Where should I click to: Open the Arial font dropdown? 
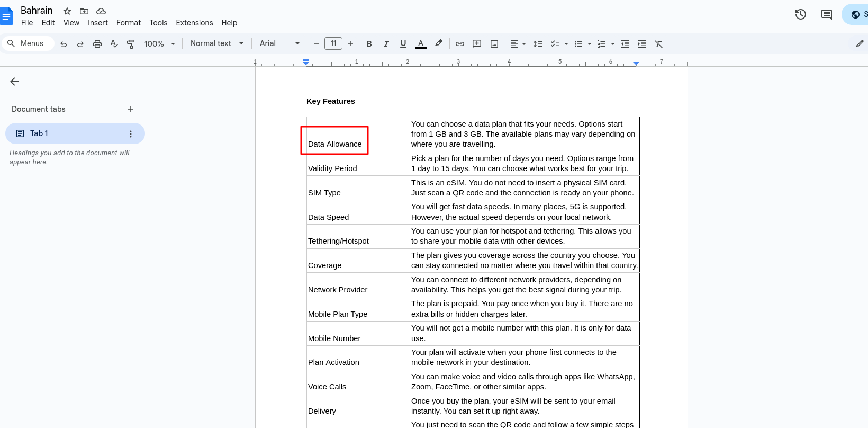pyautogui.click(x=279, y=43)
